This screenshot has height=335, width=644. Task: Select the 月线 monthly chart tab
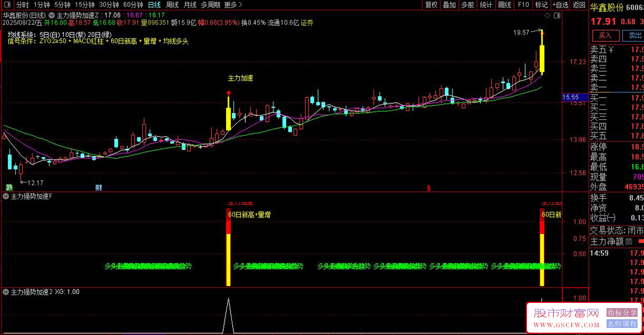click(x=190, y=5)
